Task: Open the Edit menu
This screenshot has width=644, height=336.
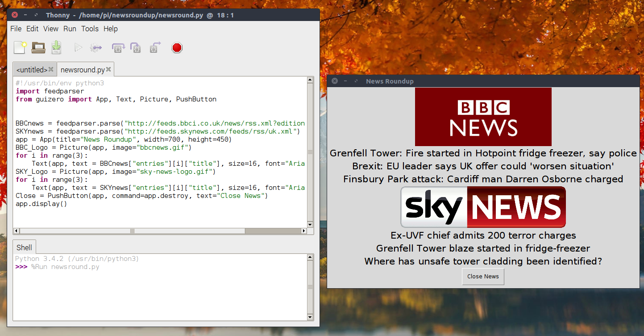Action: 32,29
